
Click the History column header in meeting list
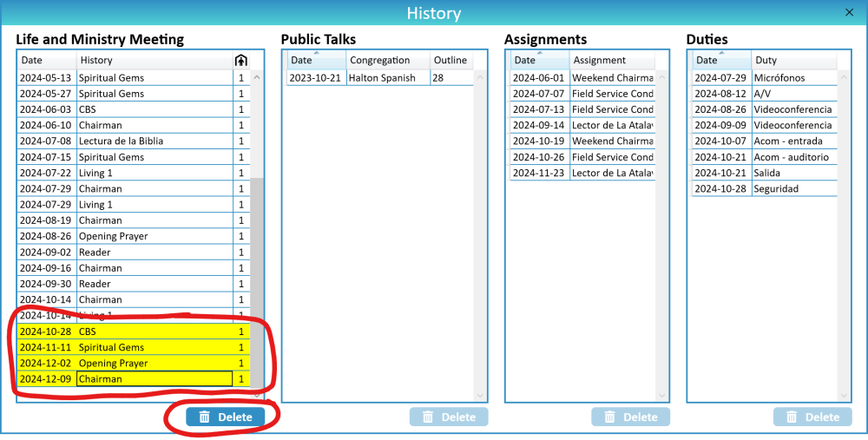(x=152, y=60)
